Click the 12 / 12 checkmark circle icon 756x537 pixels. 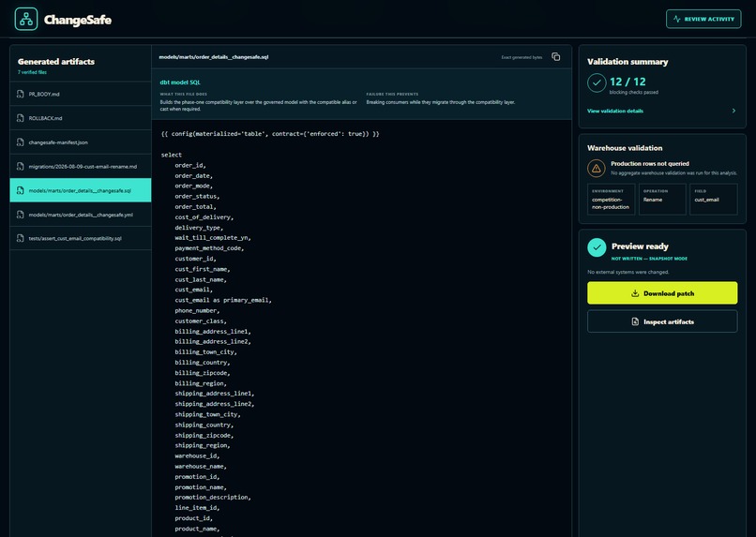(597, 82)
